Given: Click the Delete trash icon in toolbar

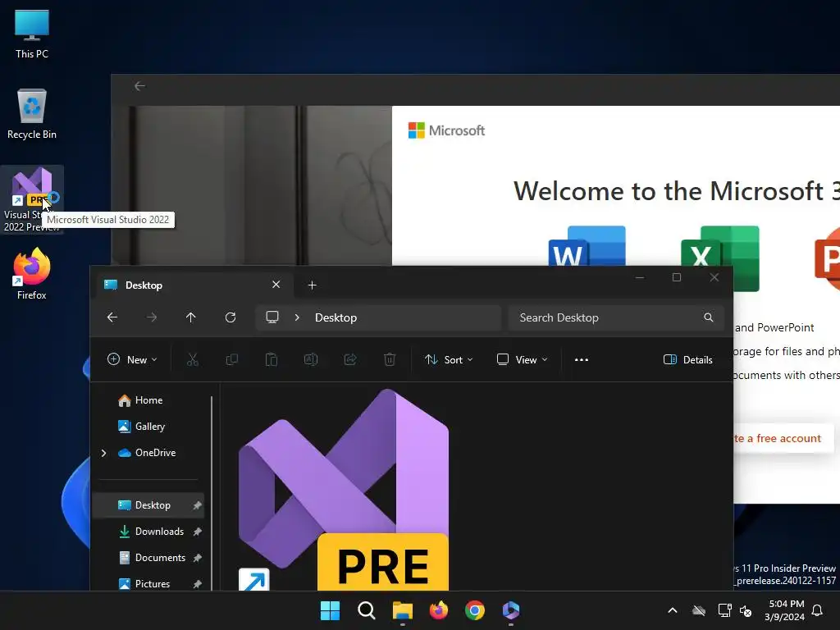Looking at the screenshot, I should point(390,359).
